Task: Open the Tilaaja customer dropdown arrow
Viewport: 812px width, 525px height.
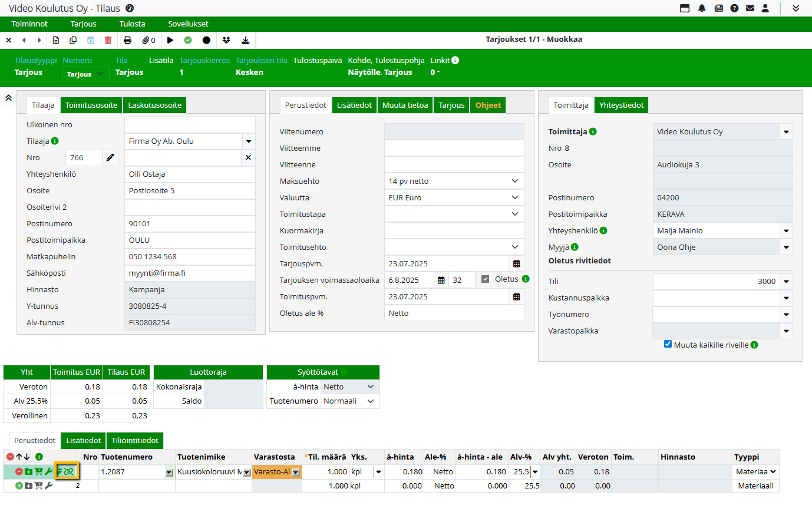Action: [x=249, y=141]
